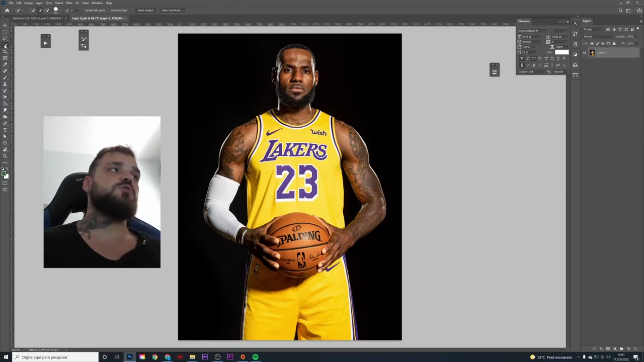Enable Enhance Edge checkbox
Viewport: 644px width, 362px height.
[109, 10]
